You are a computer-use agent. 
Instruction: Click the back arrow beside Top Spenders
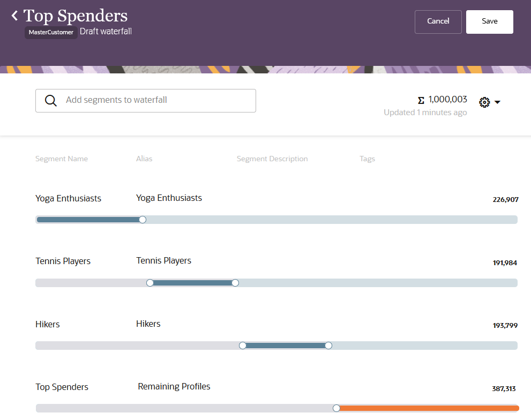click(x=15, y=16)
